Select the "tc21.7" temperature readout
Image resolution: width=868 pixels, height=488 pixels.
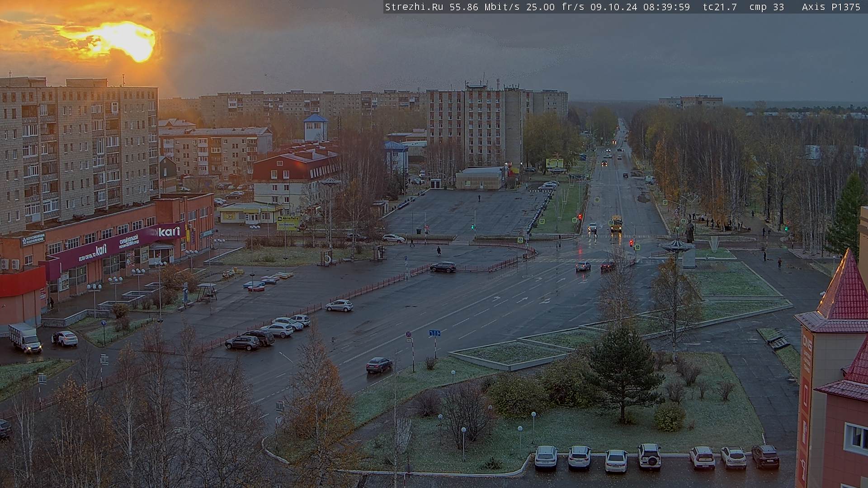[x=720, y=7]
